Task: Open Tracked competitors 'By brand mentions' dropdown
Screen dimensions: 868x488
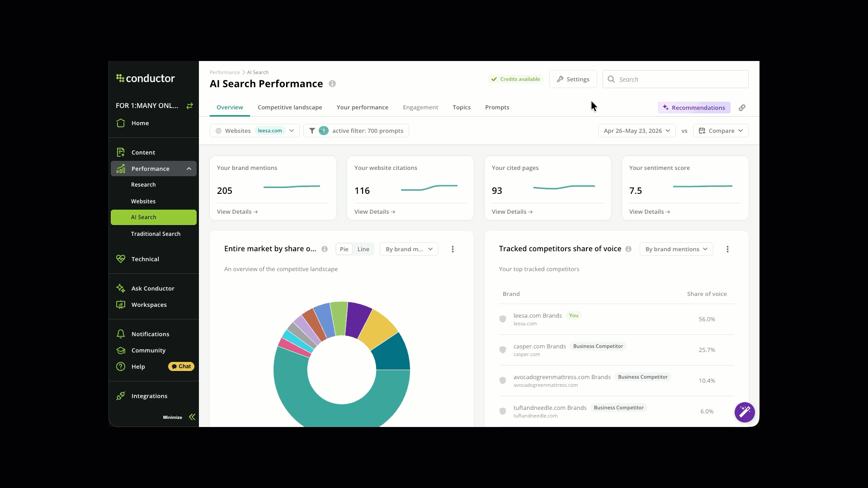Action: point(676,249)
